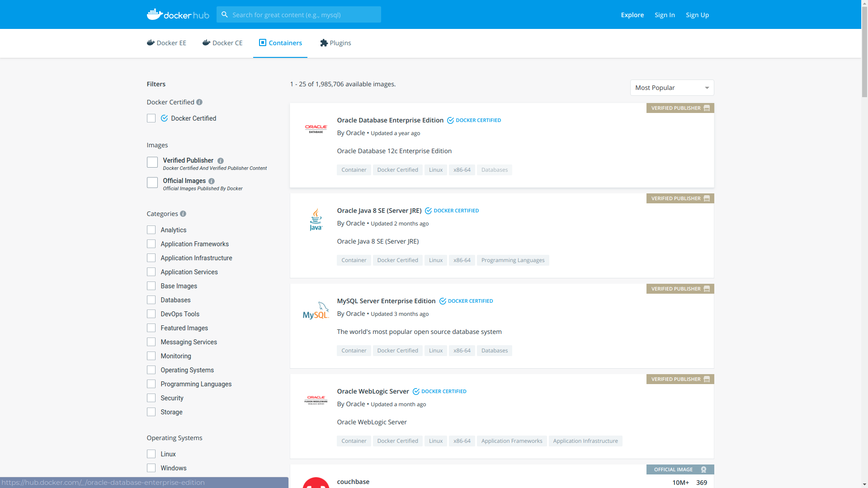Click Container tag on Oracle Database card

354,170
